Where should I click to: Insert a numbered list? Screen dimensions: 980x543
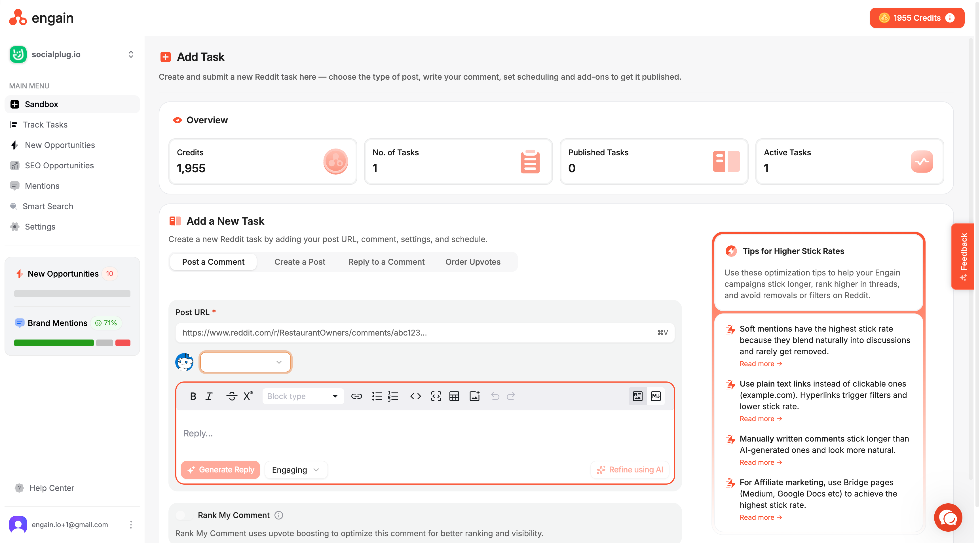pyautogui.click(x=393, y=396)
